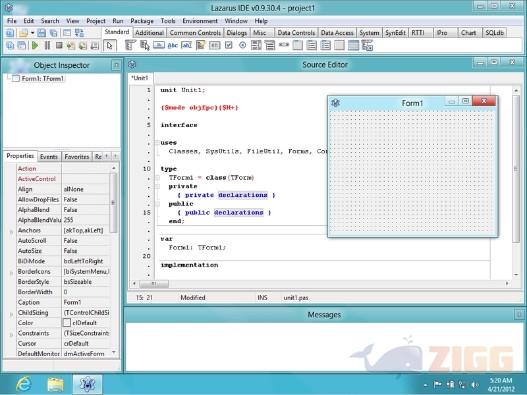Open the Common Controls palette tab
This screenshot has width=527, height=395.
point(195,33)
